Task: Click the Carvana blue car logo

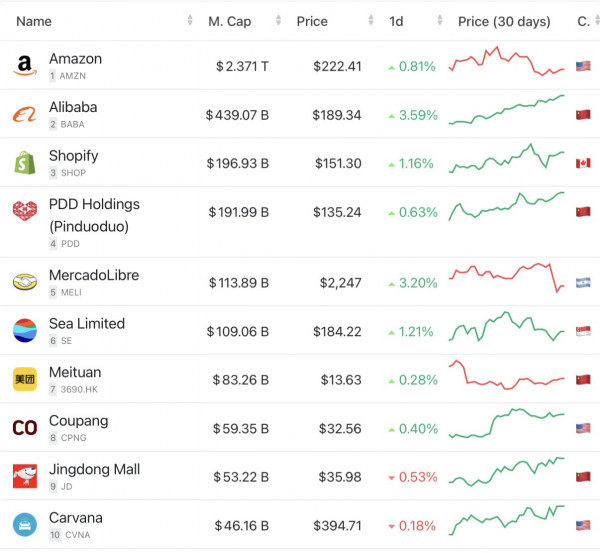Action: coord(24,524)
